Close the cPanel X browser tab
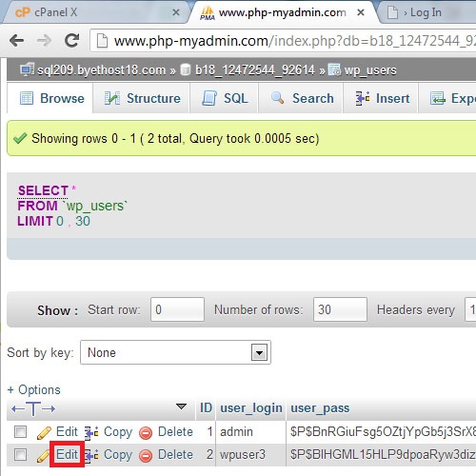The image size is (476, 476). (176, 12)
